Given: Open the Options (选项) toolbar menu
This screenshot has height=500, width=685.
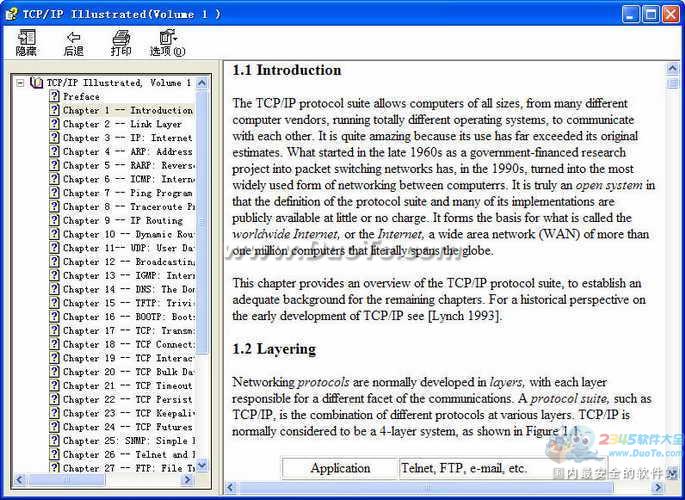Looking at the screenshot, I should click(166, 42).
